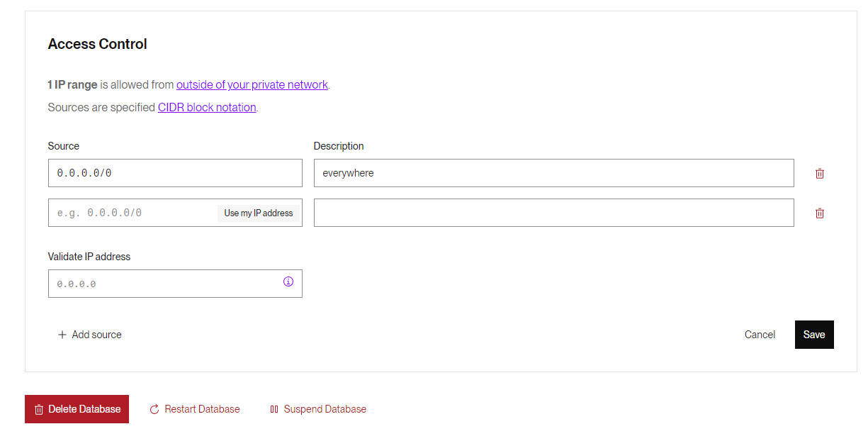This screenshot has width=868, height=441.
Task: Focus the Source field containing 0.0.0.0/0
Action: (175, 173)
